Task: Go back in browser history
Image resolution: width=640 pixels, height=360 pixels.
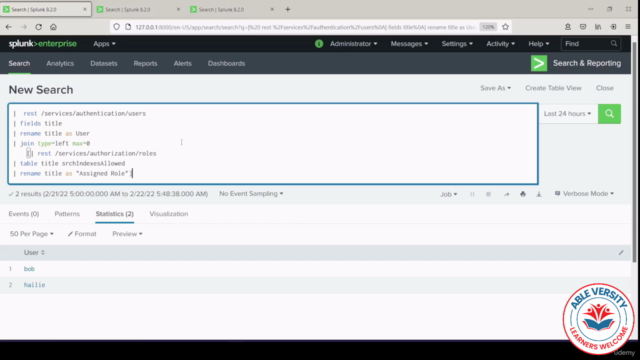Action: (9, 27)
